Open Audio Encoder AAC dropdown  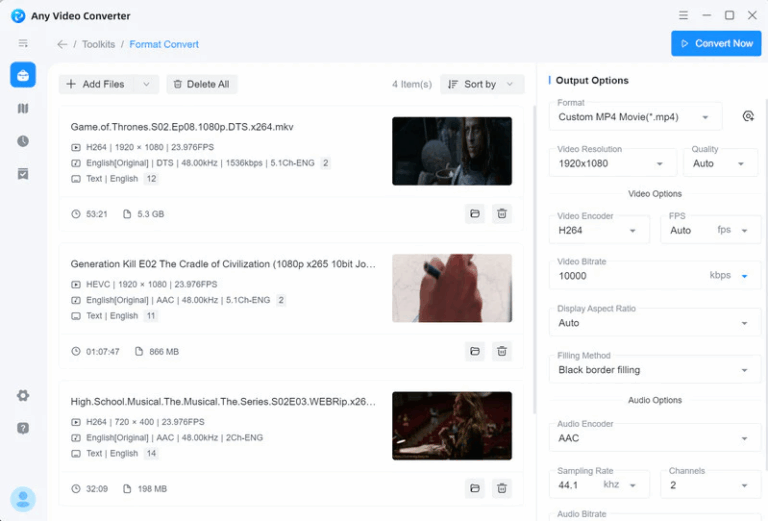coord(655,438)
